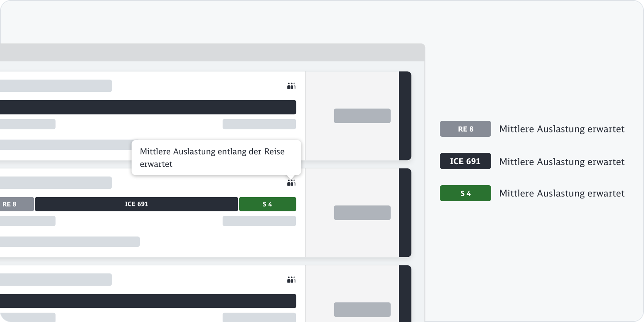Click the ICE 691 legend badge
The width and height of the screenshot is (644, 322).
[465, 161]
